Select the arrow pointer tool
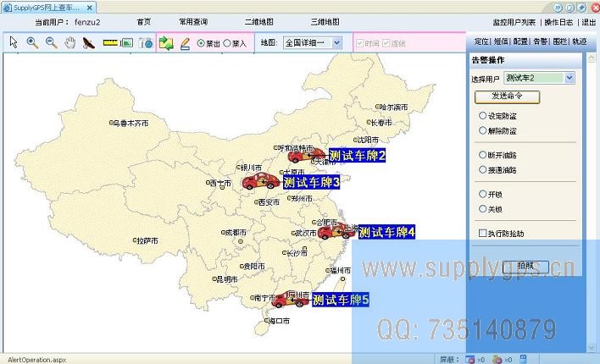 point(14,41)
